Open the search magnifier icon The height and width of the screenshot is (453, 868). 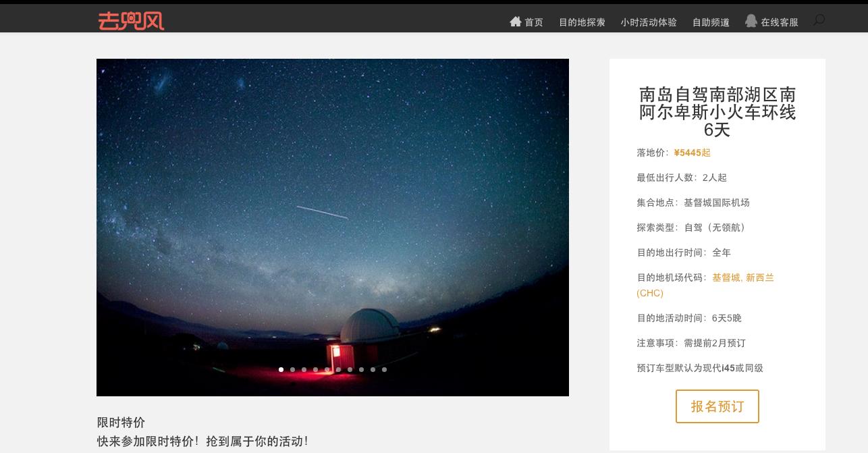point(819,20)
